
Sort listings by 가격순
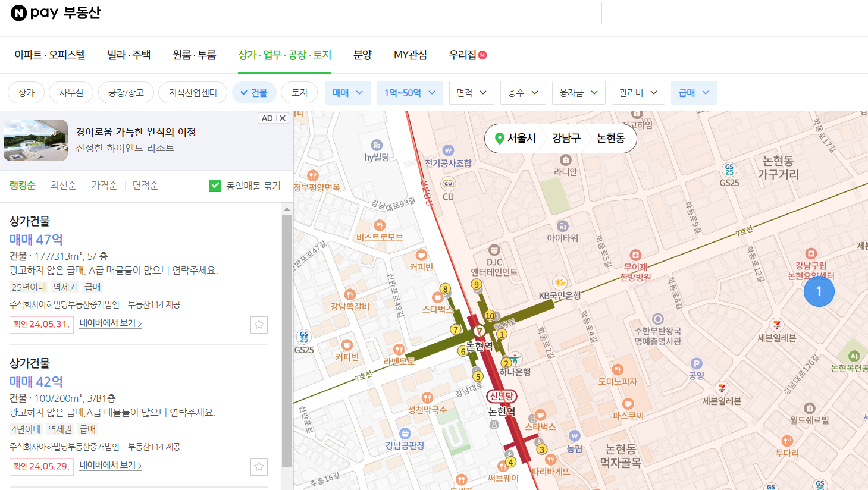pos(104,186)
